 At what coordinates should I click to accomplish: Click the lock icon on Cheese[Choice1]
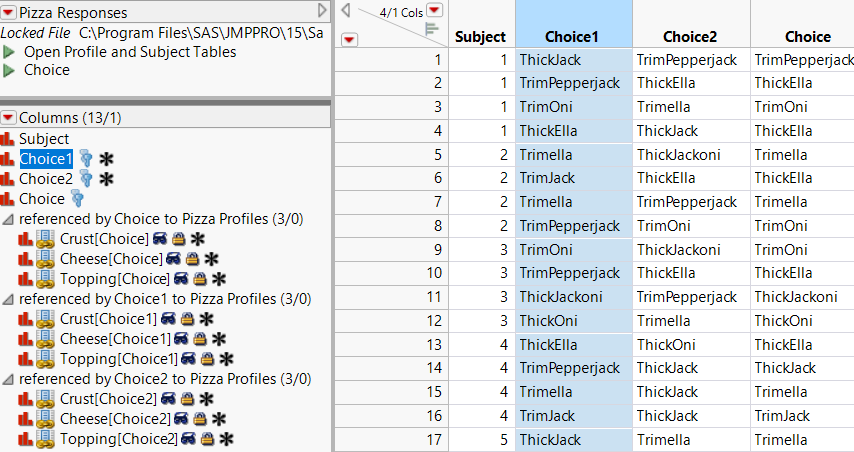[x=199, y=339]
